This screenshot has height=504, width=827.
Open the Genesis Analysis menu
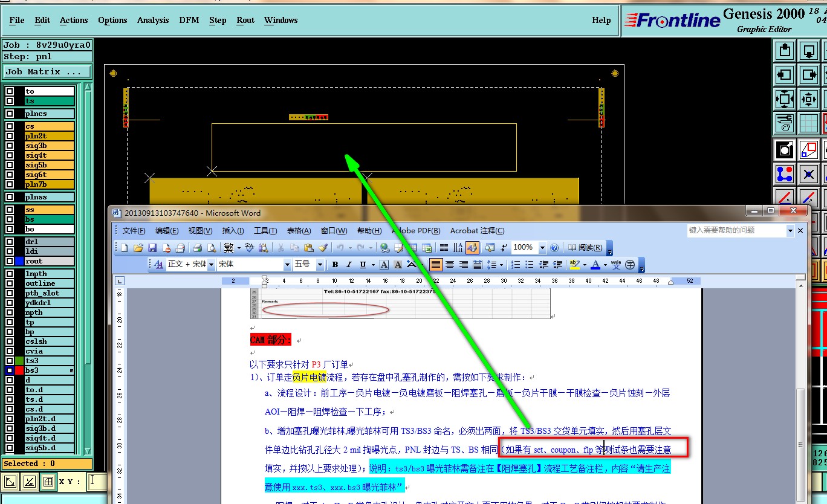(x=153, y=20)
